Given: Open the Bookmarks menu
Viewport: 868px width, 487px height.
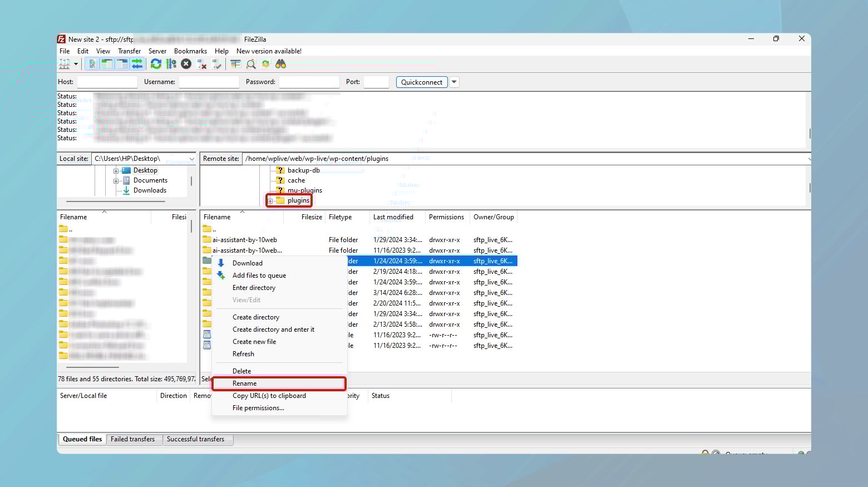Looking at the screenshot, I should click(x=190, y=51).
